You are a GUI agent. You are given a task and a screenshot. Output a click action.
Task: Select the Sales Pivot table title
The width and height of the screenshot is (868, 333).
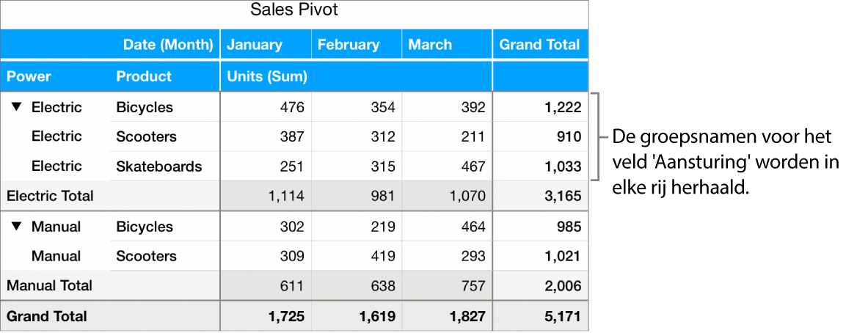click(293, 10)
